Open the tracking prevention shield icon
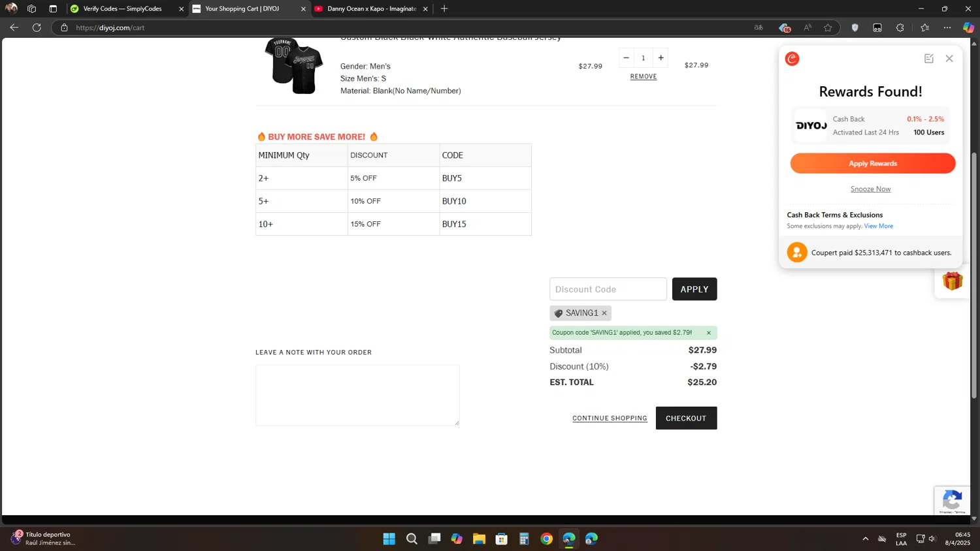This screenshot has width=980, height=551. point(855,27)
